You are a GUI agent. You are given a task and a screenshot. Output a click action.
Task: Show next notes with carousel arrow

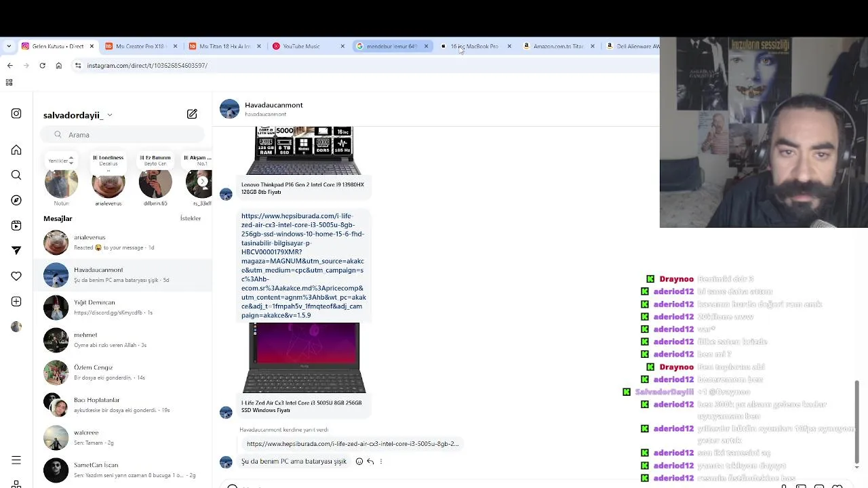[x=202, y=181]
